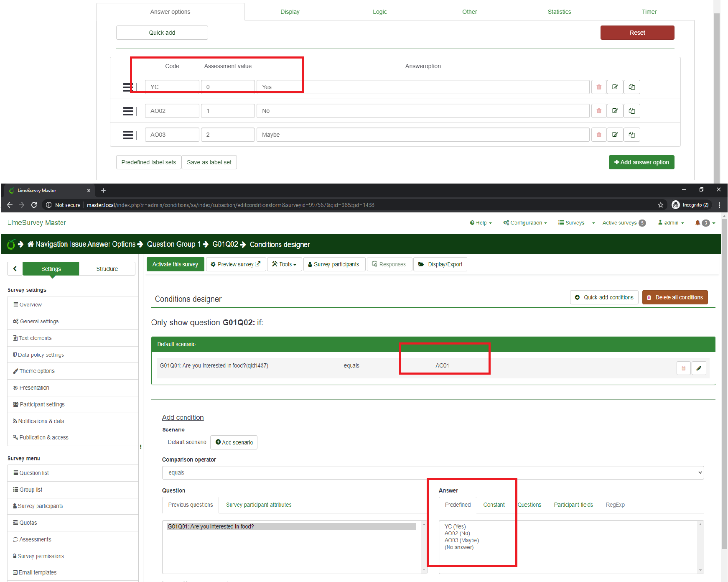Click the Add answer option button
728x582 pixels.
click(x=641, y=162)
